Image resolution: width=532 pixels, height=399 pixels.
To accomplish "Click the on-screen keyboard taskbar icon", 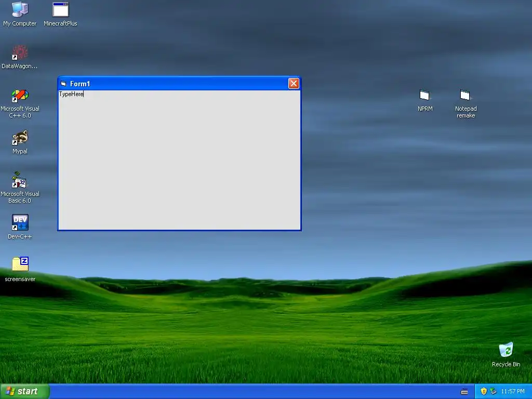I will [464, 392].
